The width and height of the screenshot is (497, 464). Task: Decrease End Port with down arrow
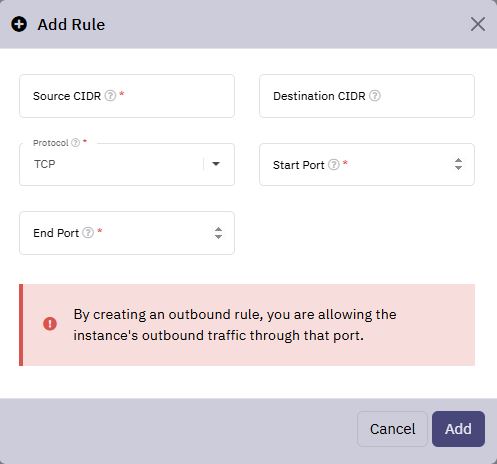[x=218, y=236]
